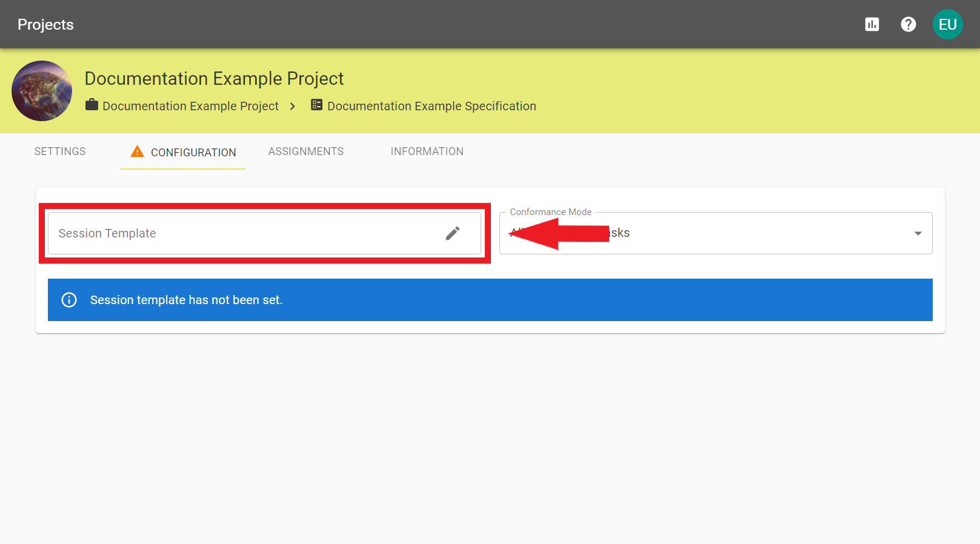Click the orange warning icon on Configuration tab
This screenshot has height=544, width=980.
point(138,151)
